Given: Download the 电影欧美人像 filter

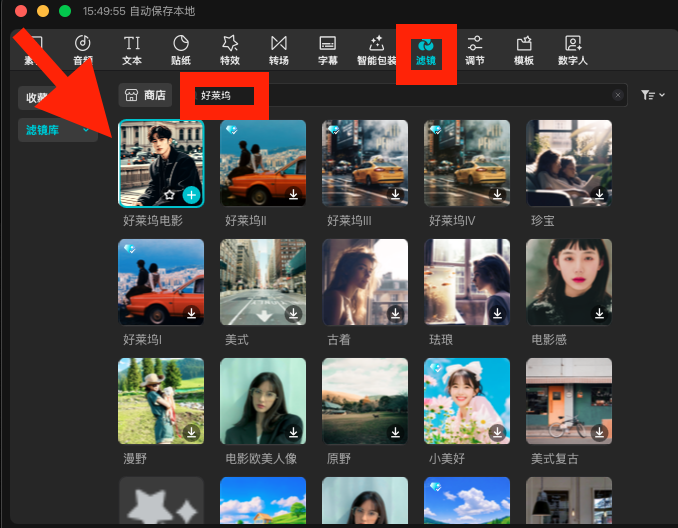Looking at the screenshot, I should [294, 432].
